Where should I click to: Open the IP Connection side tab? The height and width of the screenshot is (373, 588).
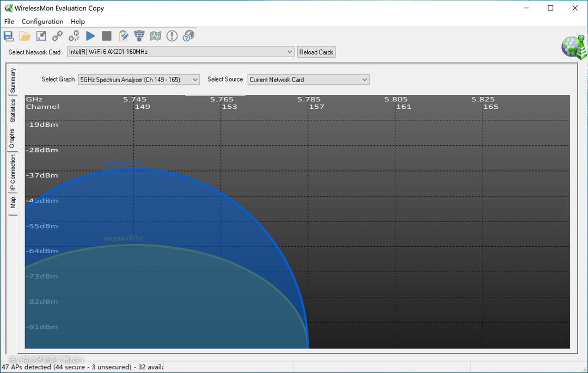point(13,173)
